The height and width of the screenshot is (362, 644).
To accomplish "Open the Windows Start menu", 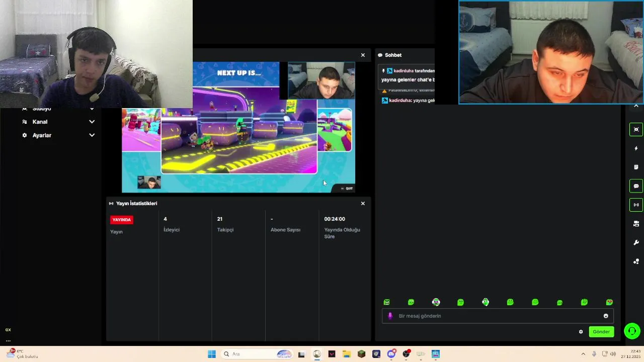I will [x=212, y=354].
